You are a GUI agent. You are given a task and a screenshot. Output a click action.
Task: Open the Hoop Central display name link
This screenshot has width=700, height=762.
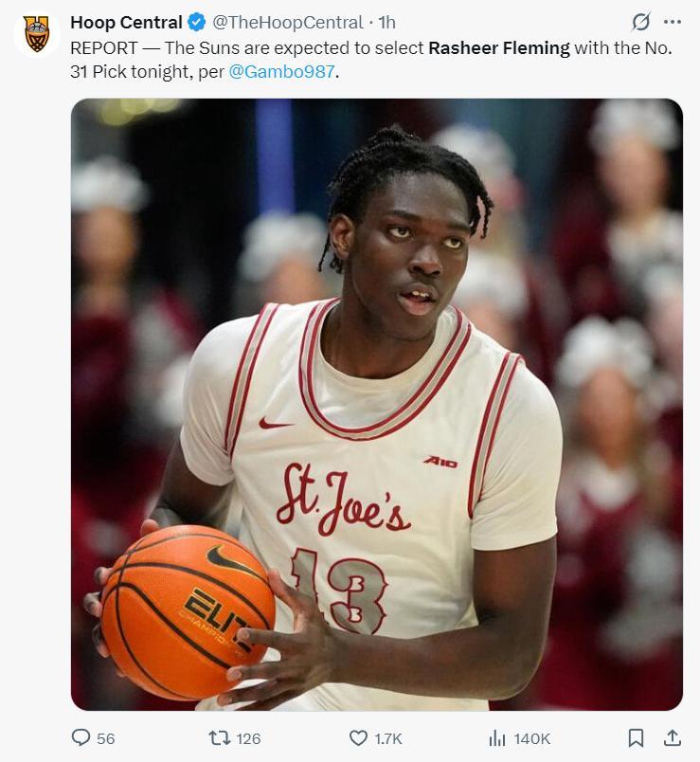click(x=126, y=22)
